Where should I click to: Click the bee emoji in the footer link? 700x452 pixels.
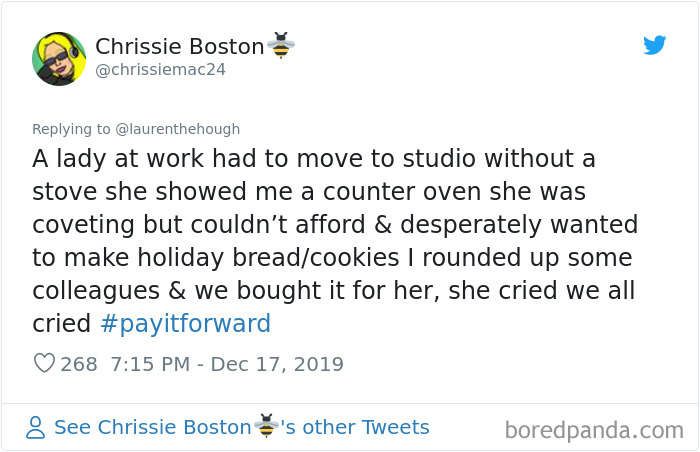coord(266,427)
